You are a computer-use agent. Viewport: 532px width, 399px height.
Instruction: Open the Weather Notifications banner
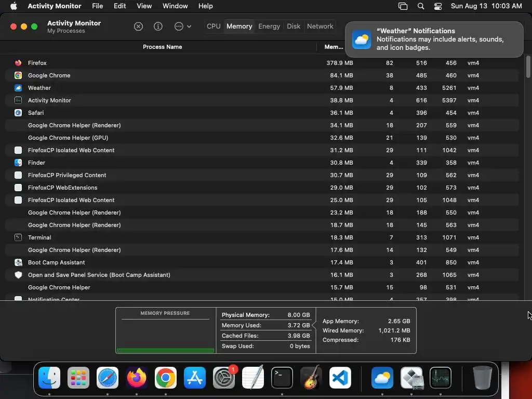pos(434,39)
